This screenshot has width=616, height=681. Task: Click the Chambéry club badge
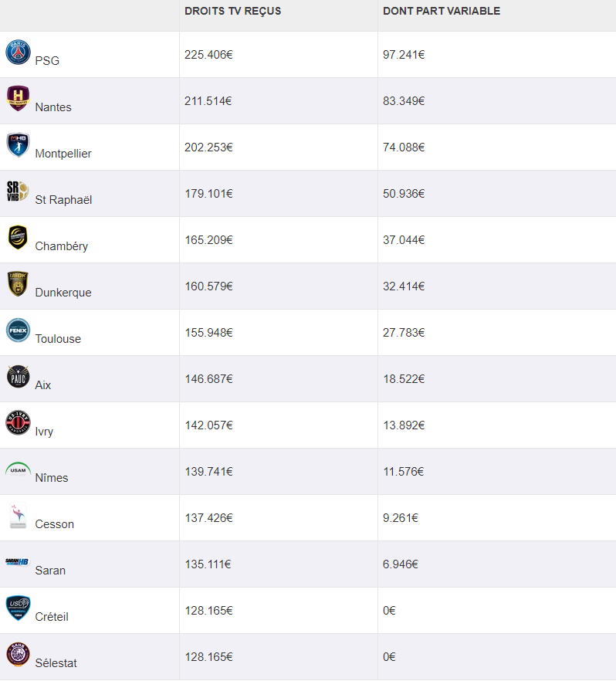[x=18, y=238]
